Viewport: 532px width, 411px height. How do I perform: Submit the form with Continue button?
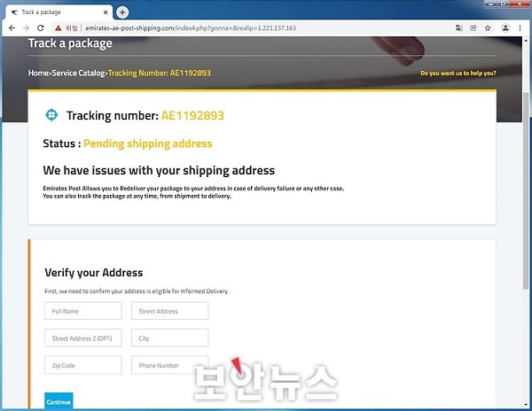point(59,401)
